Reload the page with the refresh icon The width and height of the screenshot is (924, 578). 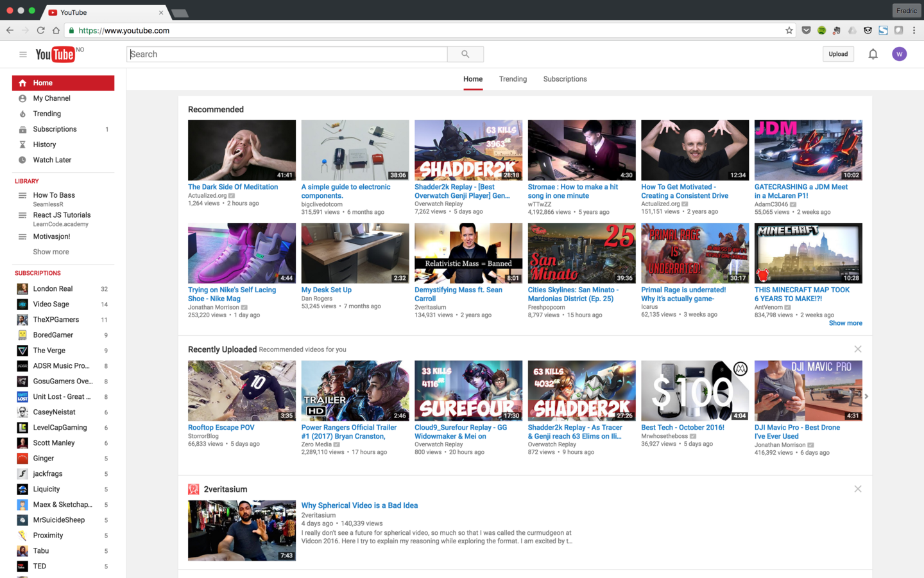(40, 30)
